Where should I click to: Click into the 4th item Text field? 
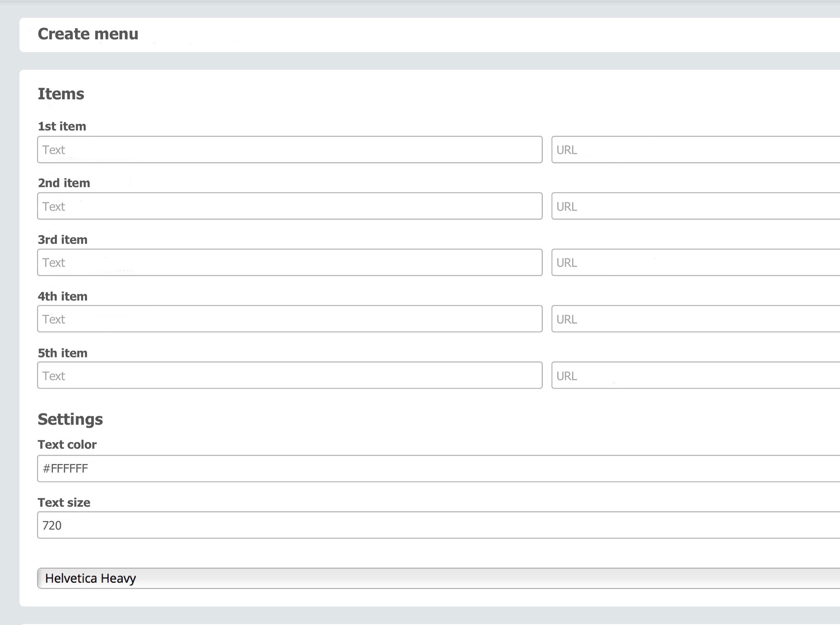tap(289, 319)
